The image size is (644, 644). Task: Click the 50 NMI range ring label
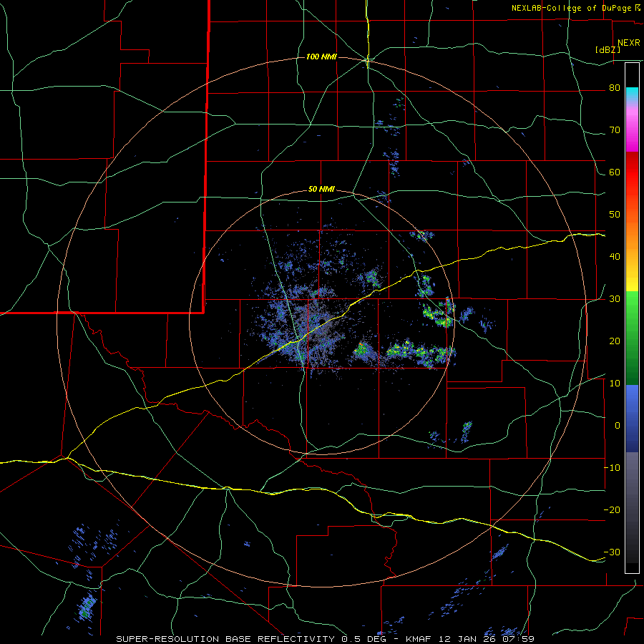pyautogui.click(x=321, y=190)
